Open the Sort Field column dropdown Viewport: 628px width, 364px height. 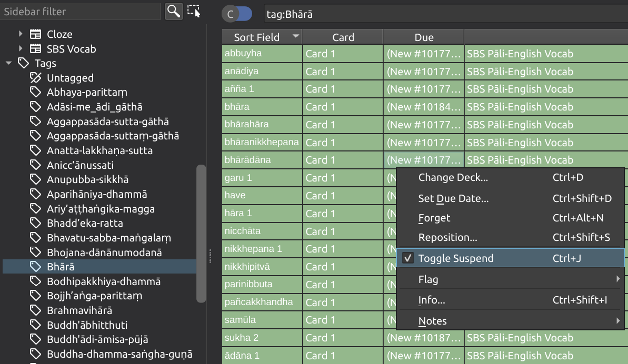click(296, 37)
